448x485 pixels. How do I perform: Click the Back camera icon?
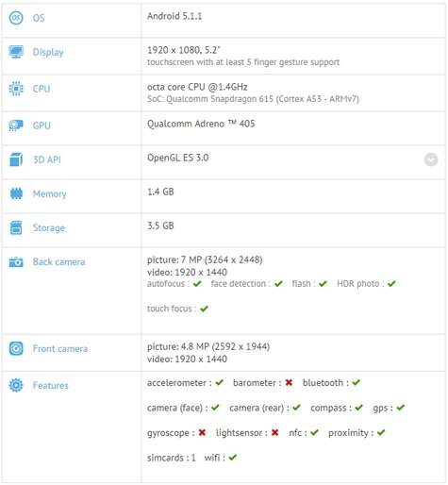[x=16, y=261]
